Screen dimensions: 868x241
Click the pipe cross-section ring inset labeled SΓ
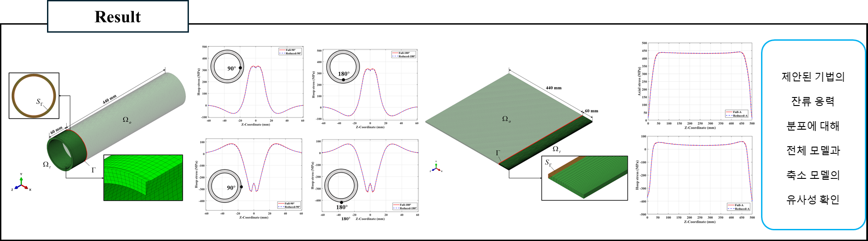pos(34,96)
